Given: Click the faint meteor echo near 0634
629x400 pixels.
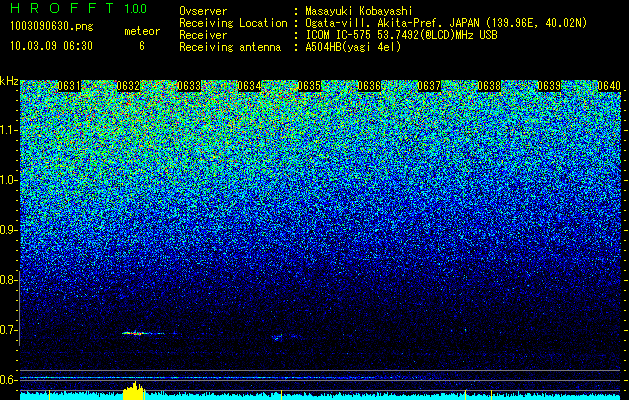Looking at the screenshot, I should [x=278, y=337].
